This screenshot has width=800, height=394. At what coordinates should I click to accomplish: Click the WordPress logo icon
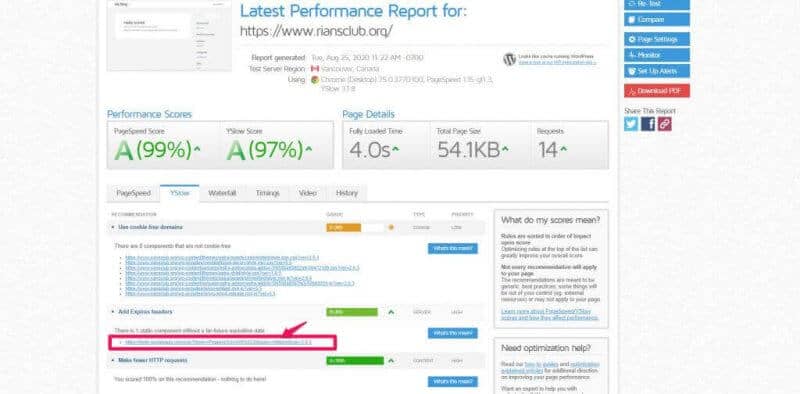click(x=509, y=59)
